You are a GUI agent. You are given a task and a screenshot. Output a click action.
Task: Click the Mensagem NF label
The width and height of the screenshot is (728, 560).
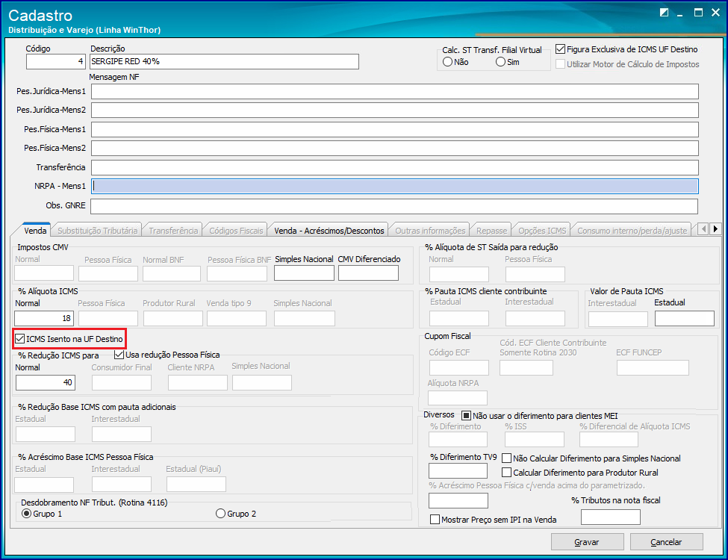(x=113, y=77)
